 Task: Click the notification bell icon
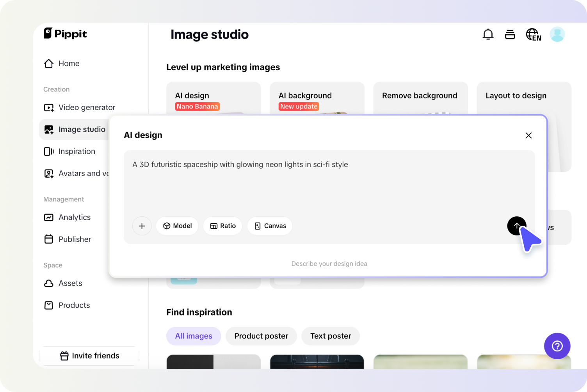tap(488, 34)
